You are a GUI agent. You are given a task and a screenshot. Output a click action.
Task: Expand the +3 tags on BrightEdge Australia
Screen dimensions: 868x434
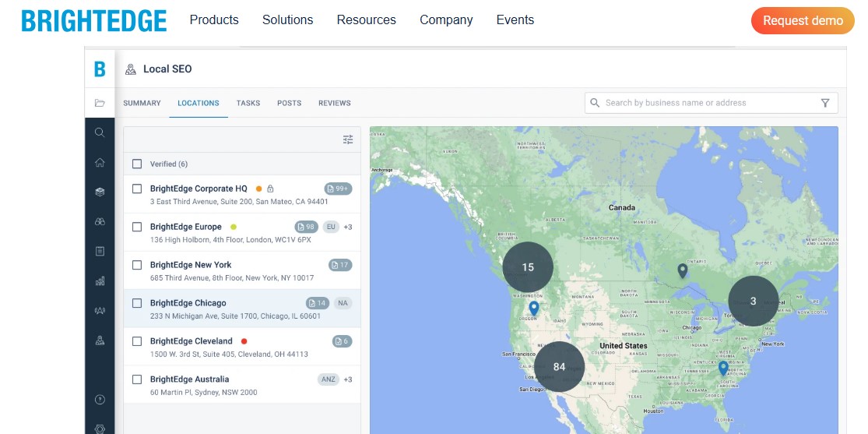[348, 379]
